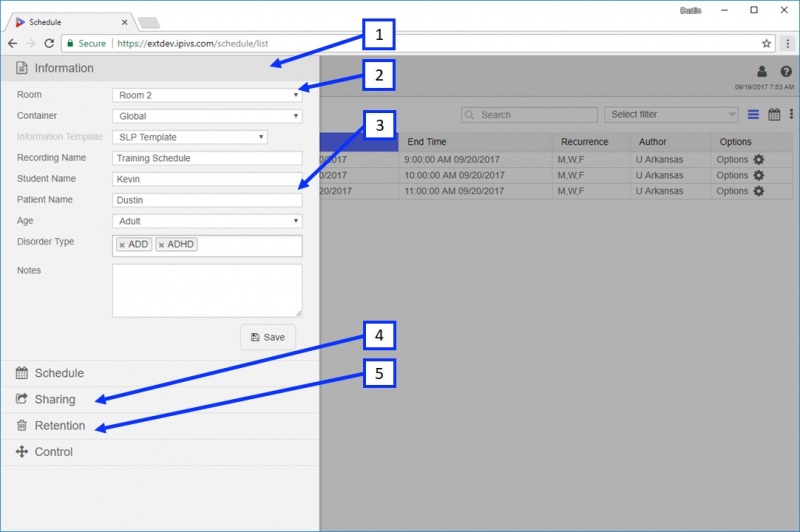Open the help question mark icon

[786, 71]
